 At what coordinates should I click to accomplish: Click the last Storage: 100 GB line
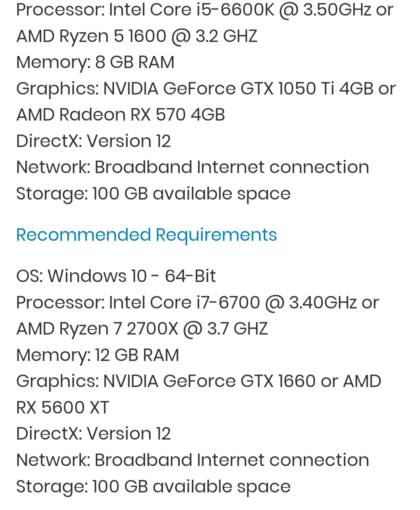(153, 487)
